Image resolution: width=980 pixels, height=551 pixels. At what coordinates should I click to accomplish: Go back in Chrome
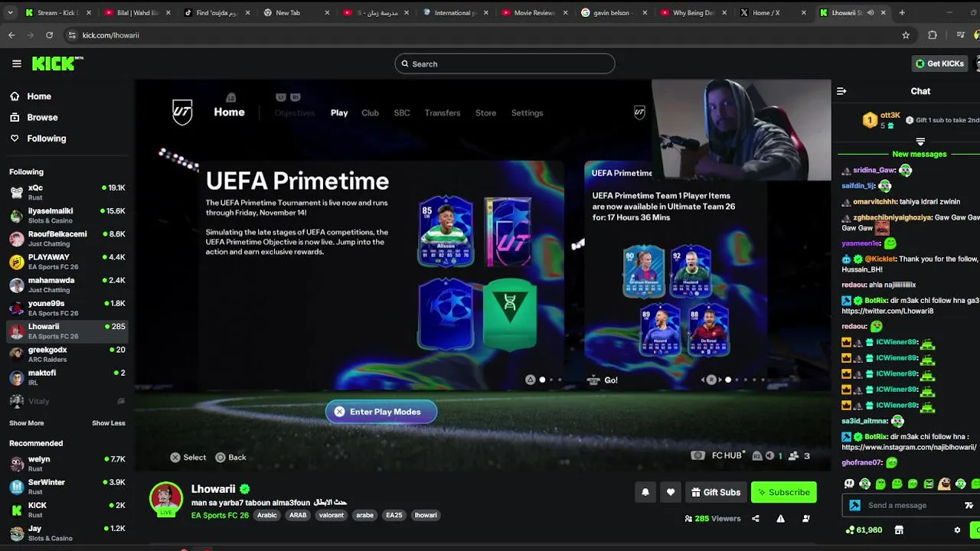(11, 35)
